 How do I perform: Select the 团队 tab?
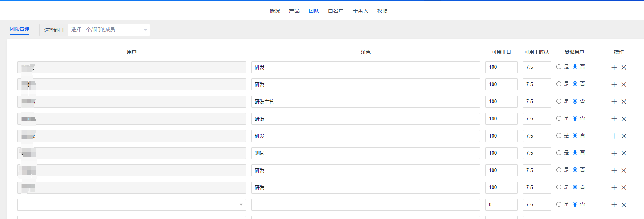(314, 11)
